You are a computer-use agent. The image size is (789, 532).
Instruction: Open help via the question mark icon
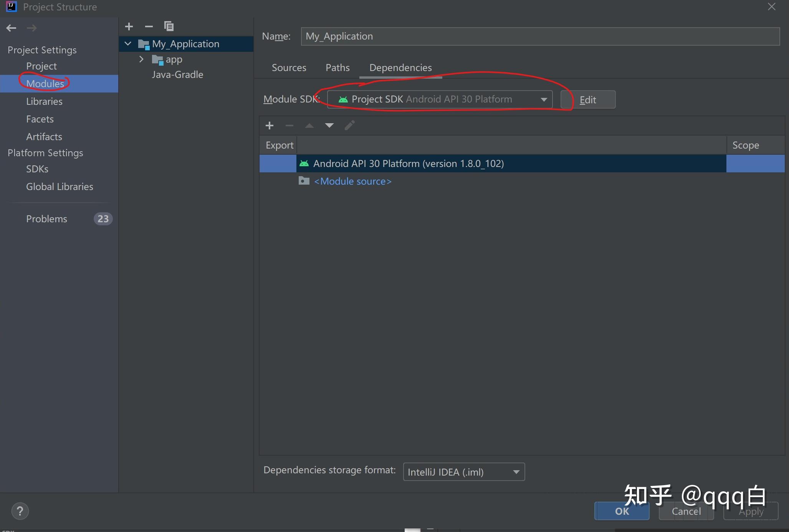click(x=20, y=511)
